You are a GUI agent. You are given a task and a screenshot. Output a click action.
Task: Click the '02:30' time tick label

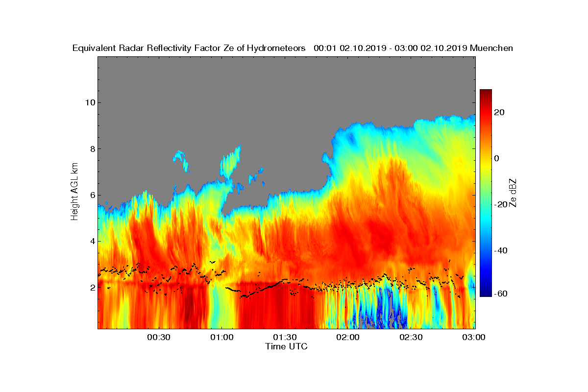click(x=411, y=337)
